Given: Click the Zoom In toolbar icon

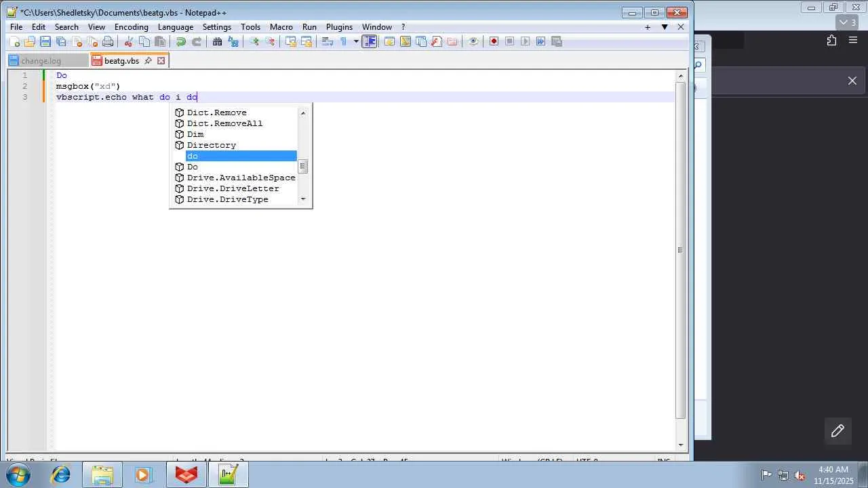Looking at the screenshot, I should [254, 41].
